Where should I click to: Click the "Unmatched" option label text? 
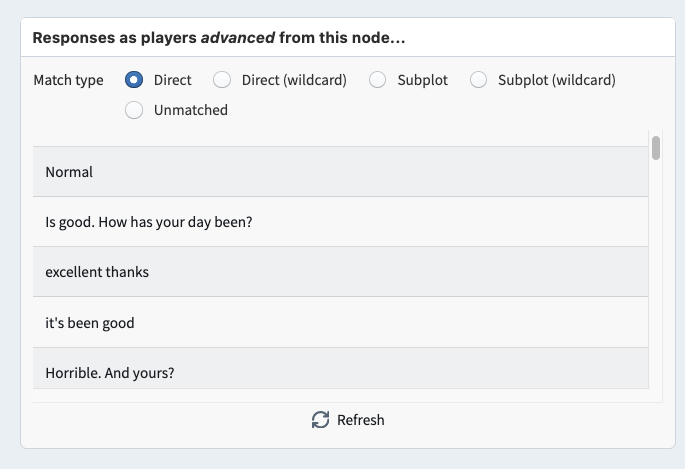190,110
